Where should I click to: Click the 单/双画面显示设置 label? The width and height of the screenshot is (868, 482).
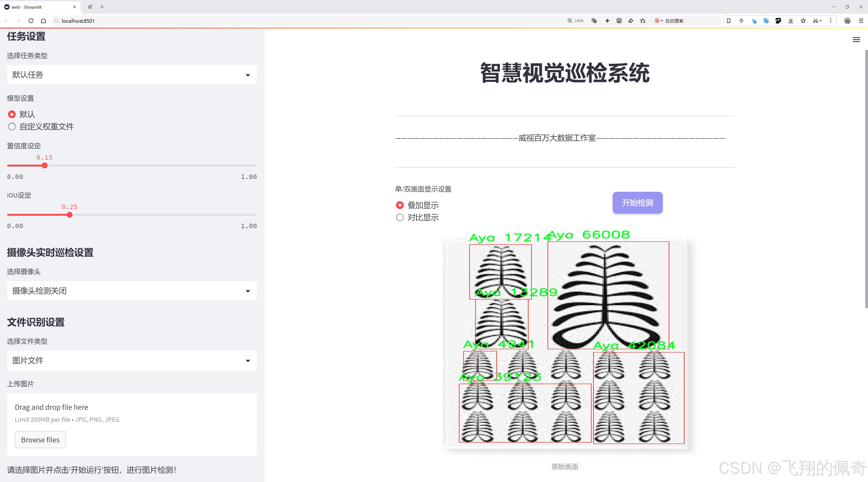[423, 189]
